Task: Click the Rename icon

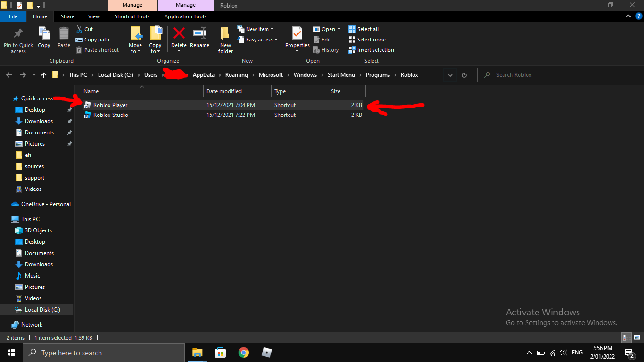Action: point(200,33)
